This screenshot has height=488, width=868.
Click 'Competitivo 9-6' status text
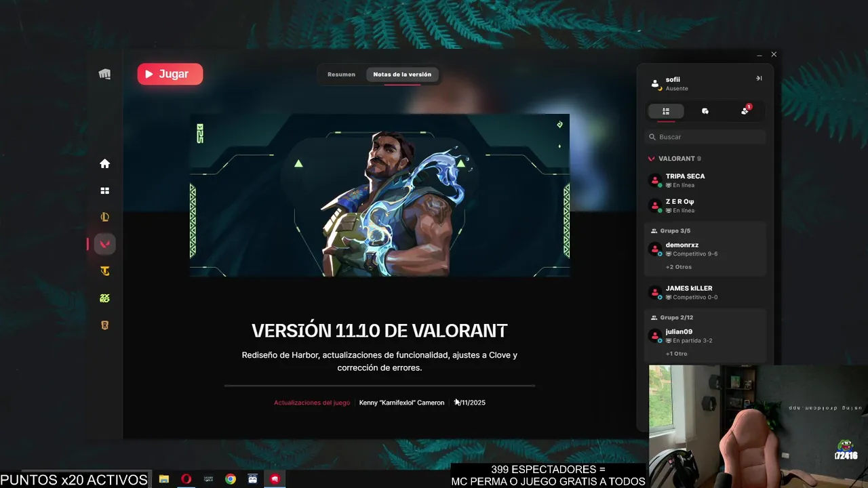(695, 254)
